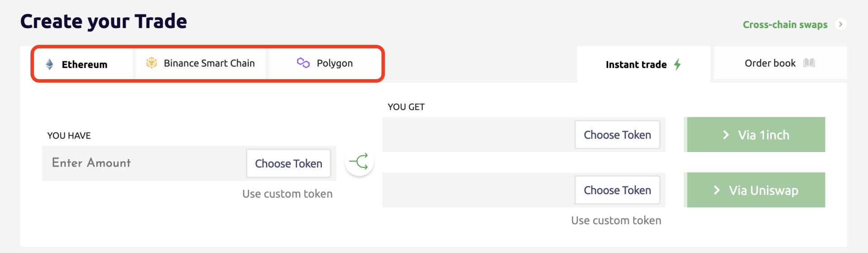Swap tokens with the green arrows icon
The image size is (868, 253).
click(x=359, y=162)
